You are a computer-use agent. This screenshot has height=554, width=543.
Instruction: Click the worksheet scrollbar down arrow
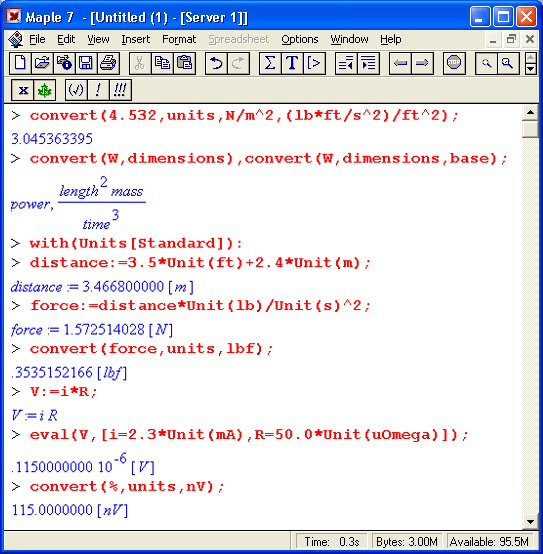[530, 521]
